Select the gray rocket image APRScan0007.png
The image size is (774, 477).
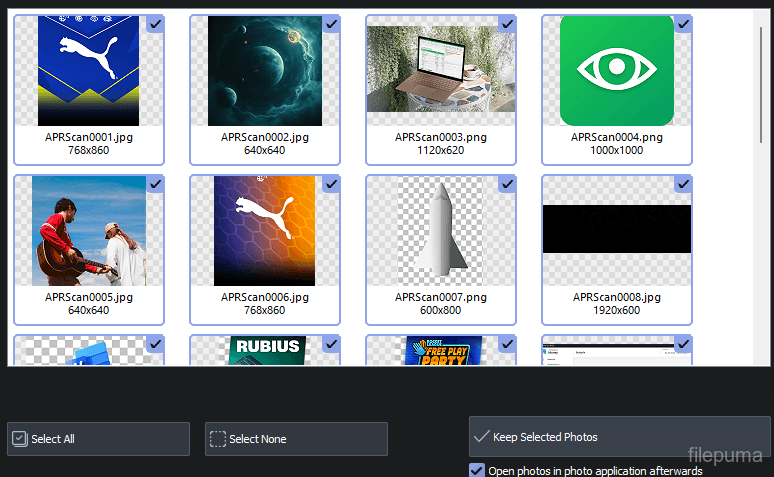pos(440,231)
